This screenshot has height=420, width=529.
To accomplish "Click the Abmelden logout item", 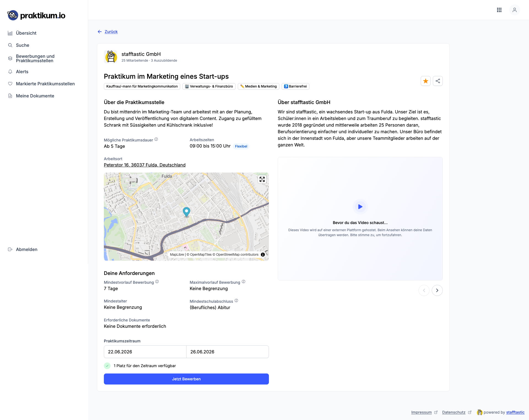I will pyautogui.click(x=26, y=249).
